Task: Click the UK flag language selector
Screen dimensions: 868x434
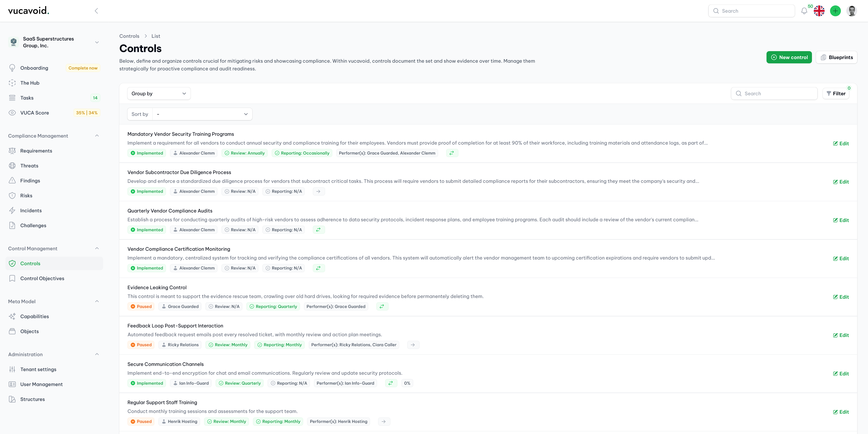Action: point(819,11)
